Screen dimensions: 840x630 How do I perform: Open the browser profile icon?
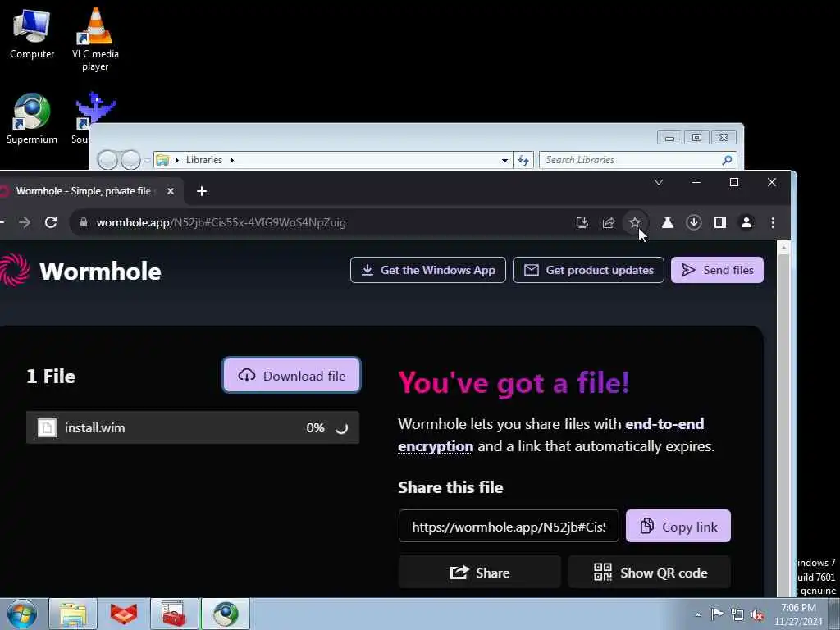click(746, 222)
